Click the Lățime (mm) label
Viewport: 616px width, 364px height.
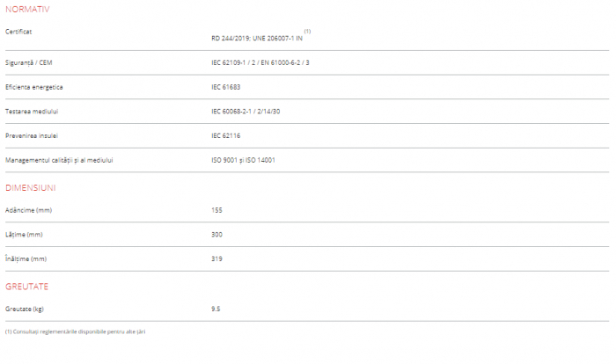pyautogui.click(x=25, y=235)
